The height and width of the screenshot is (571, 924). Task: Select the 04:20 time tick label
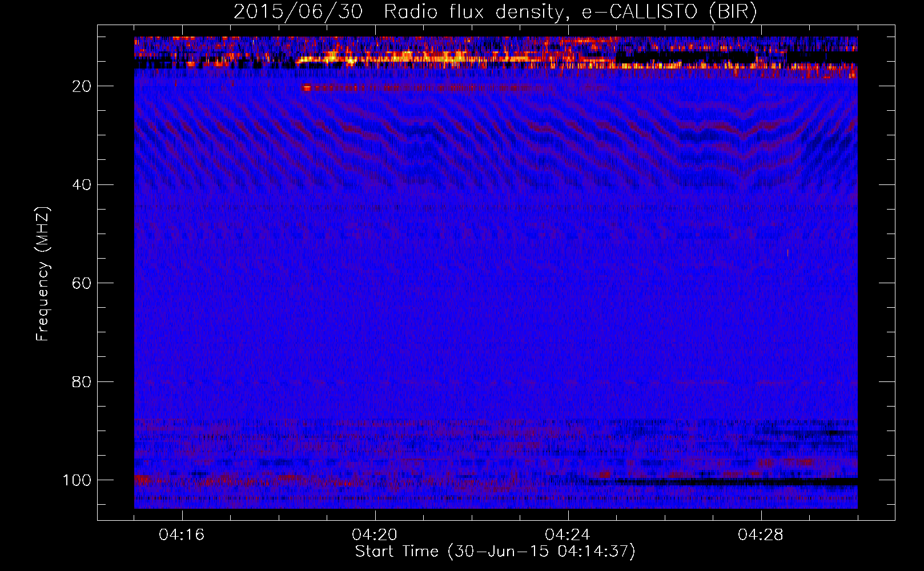tap(375, 535)
